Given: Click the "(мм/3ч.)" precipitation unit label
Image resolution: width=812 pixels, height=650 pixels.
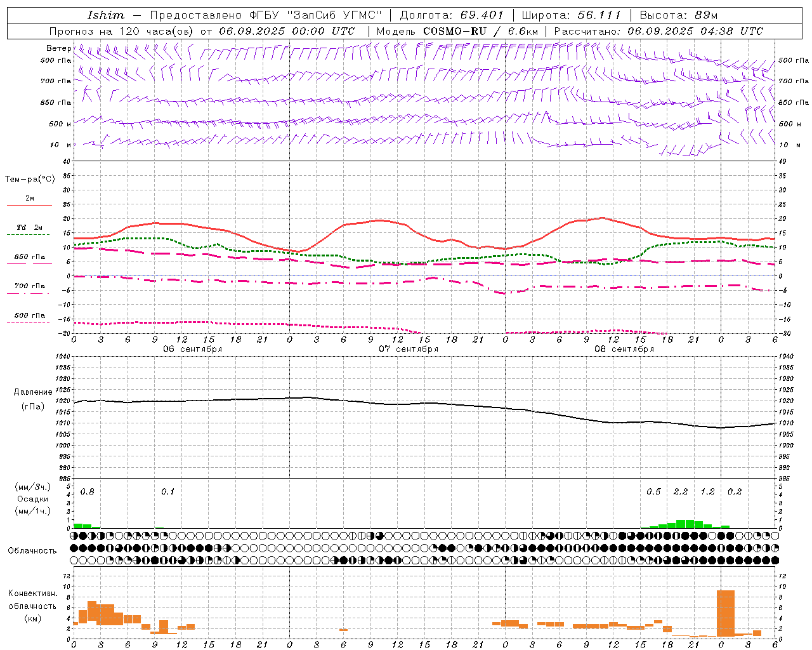Looking at the screenshot, I should (x=33, y=487).
